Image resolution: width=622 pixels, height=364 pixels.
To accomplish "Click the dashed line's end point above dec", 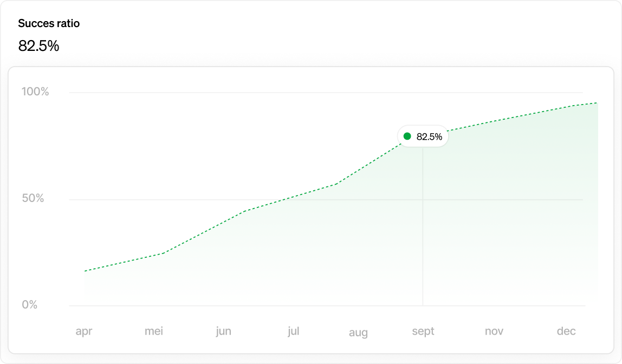I will click(597, 103).
